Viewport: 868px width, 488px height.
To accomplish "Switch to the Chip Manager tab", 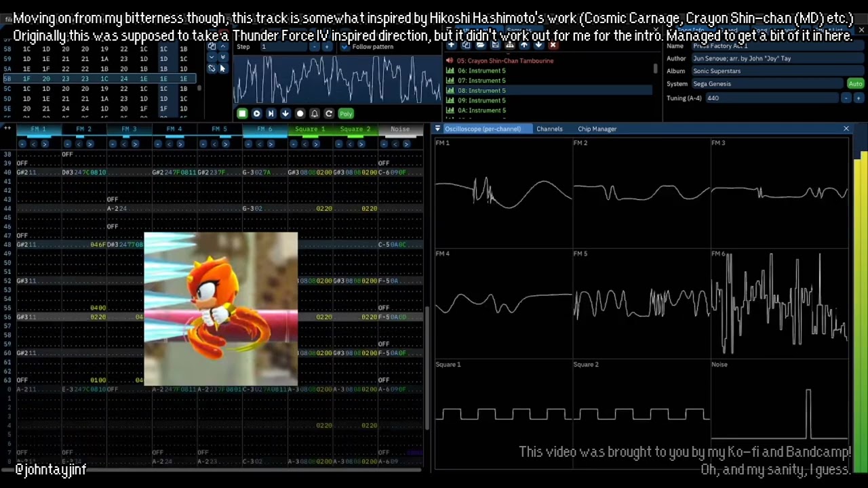I will 597,129.
